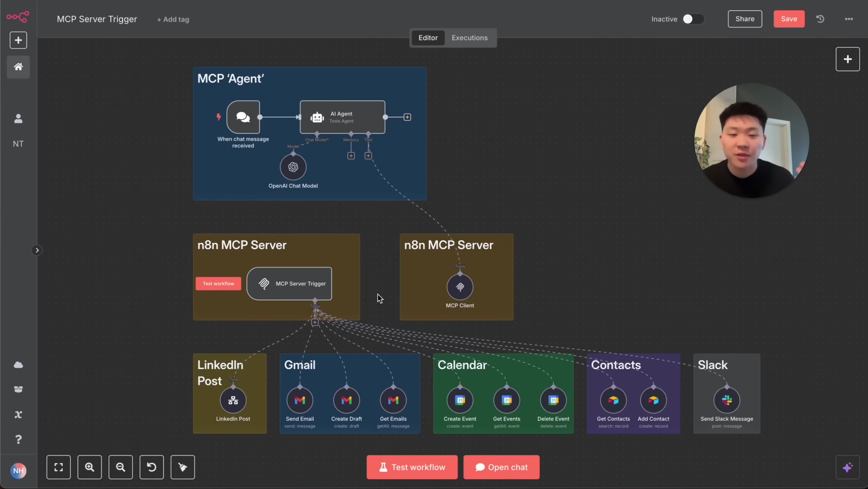Click the Slack sticky note heading
This screenshot has height=489, width=868.
tap(713, 365)
